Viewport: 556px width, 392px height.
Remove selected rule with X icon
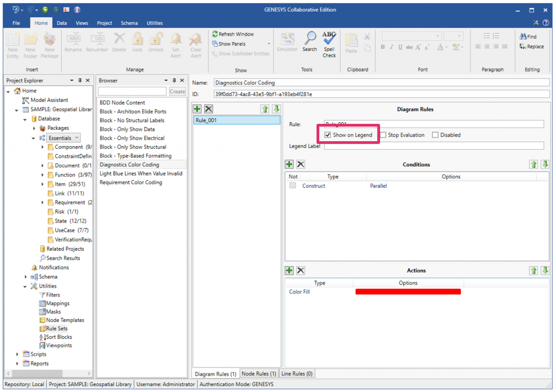[208, 109]
